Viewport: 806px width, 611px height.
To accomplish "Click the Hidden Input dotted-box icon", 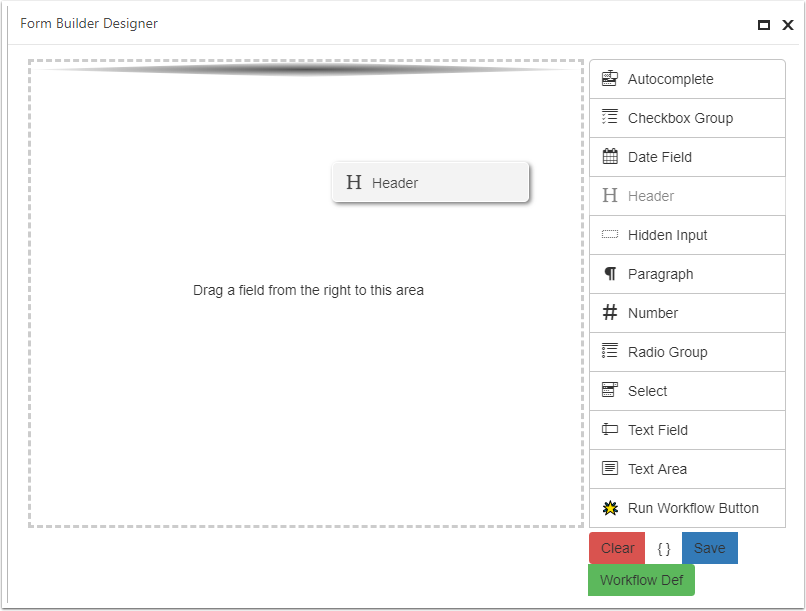I will point(610,235).
